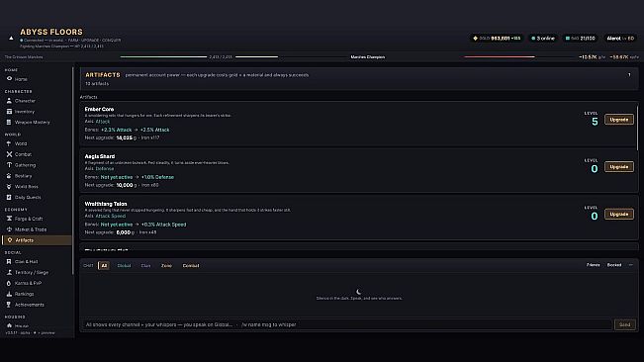Click the sidebar scrollbar
This screenshot has height=362, width=644.
pos(73,170)
